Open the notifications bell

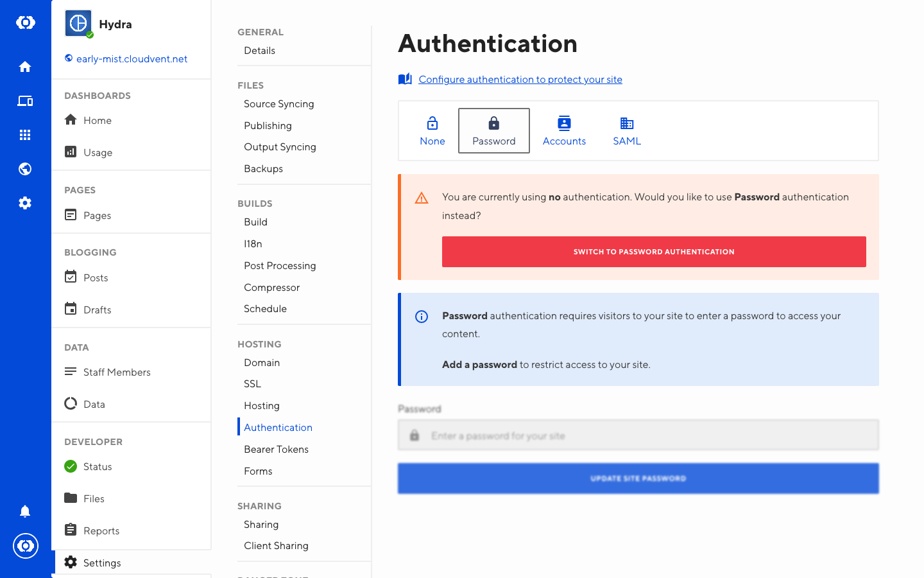click(25, 511)
